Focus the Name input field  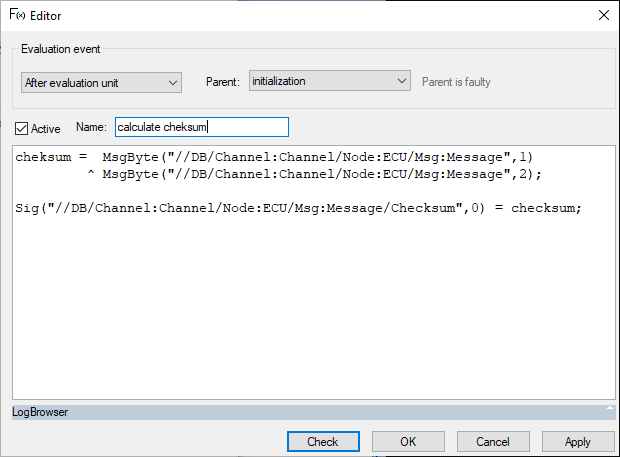pos(201,127)
